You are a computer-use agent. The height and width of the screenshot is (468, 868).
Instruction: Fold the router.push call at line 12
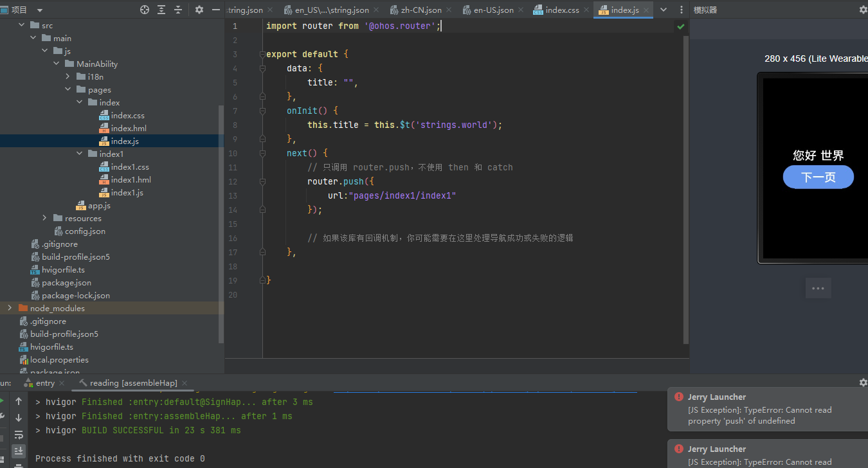[x=262, y=181]
